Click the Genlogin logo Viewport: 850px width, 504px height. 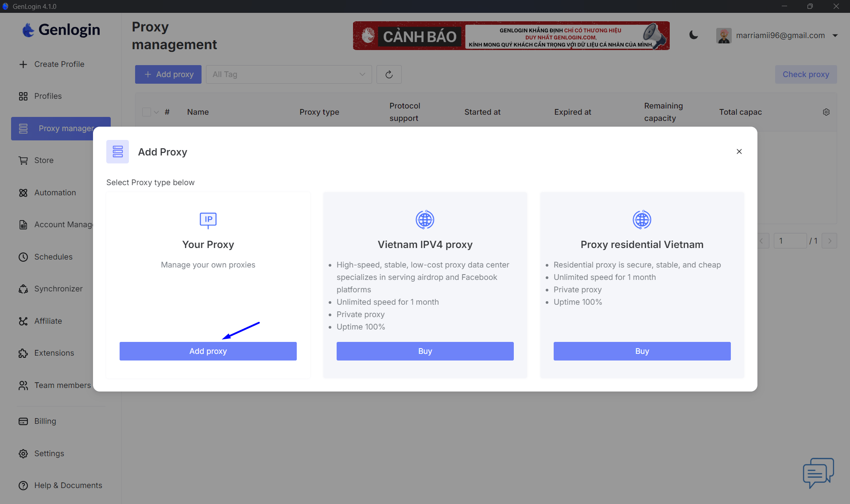pos(61,30)
